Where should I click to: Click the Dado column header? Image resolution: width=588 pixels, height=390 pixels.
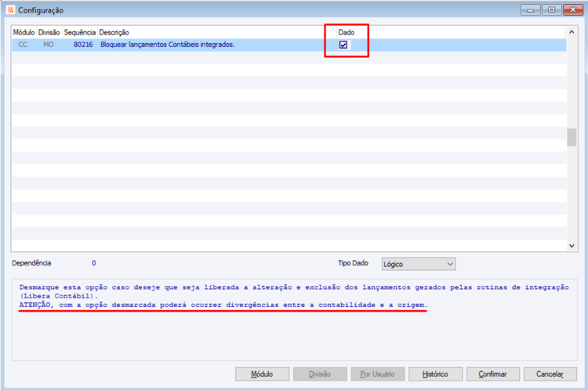tap(347, 33)
